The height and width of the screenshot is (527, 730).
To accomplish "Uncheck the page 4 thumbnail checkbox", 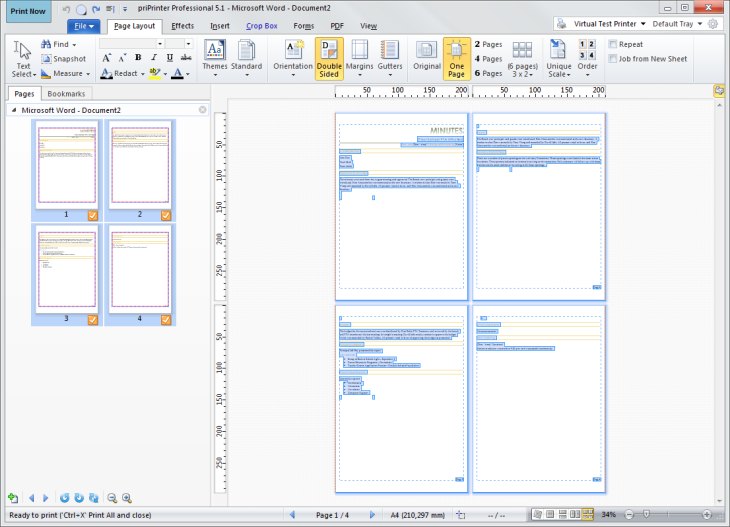I will coord(166,320).
